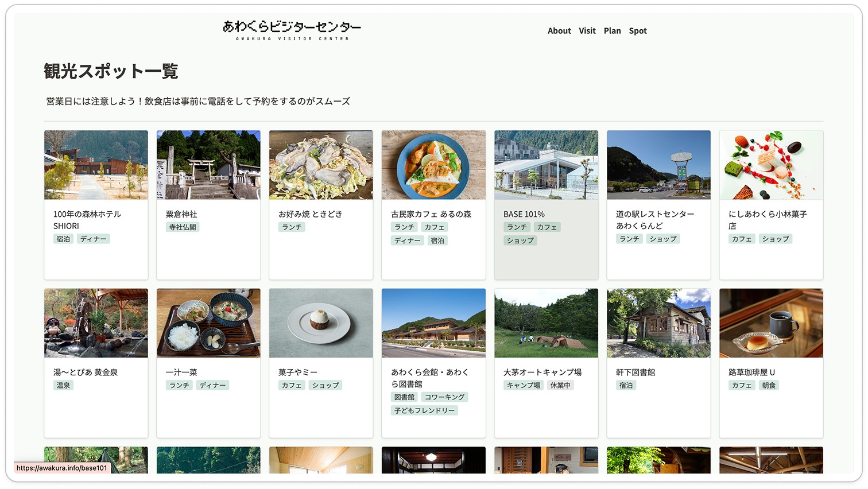868x489 pixels.
Task: Open the 路草珈琲屋 U coffee photo
Action: click(771, 323)
